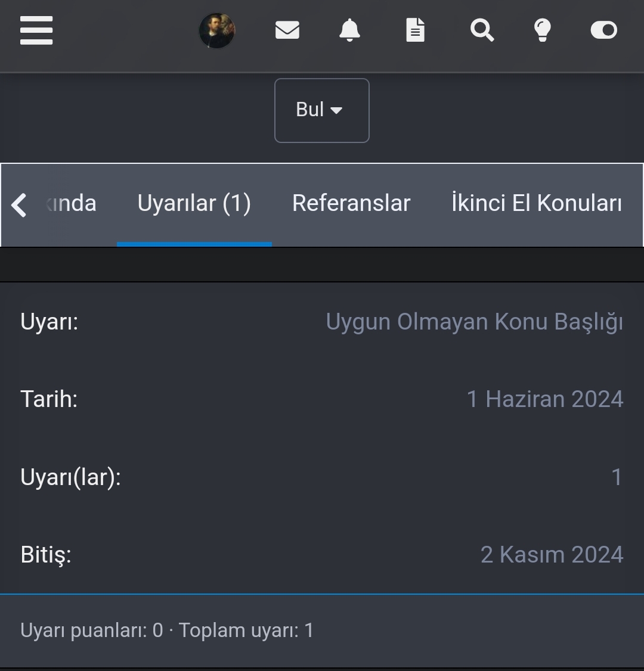The image size is (644, 671).
Task: Open the hamburger navigation menu
Action: pyautogui.click(x=36, y=30)
